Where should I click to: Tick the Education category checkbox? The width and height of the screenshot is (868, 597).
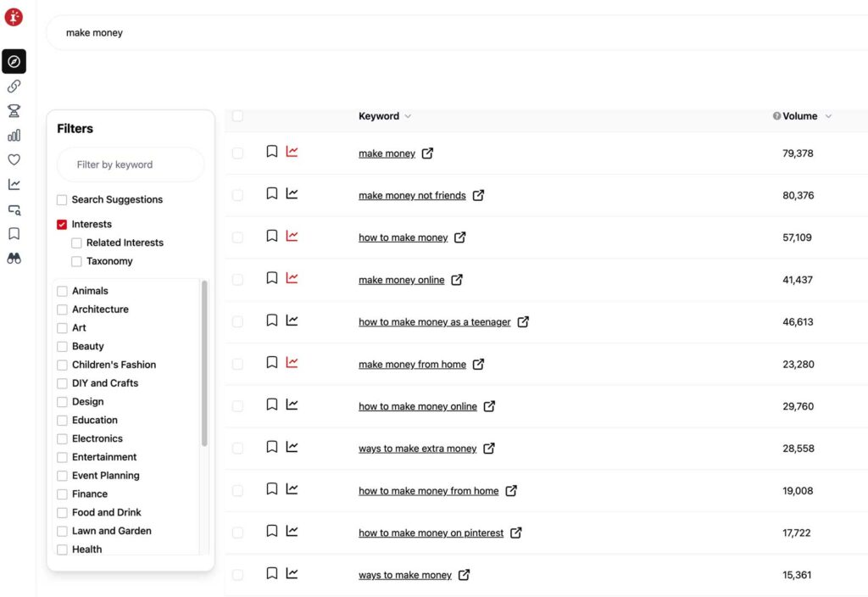pos(62,421)
